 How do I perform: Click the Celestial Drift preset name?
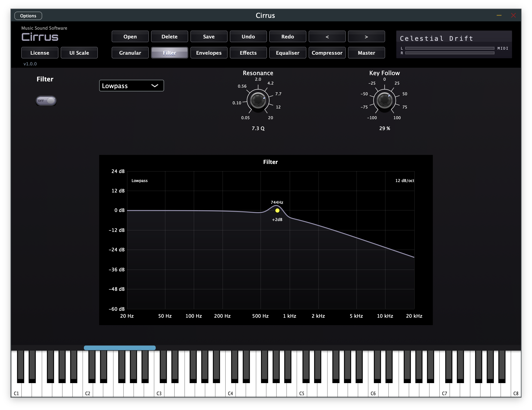click(436, 38)
